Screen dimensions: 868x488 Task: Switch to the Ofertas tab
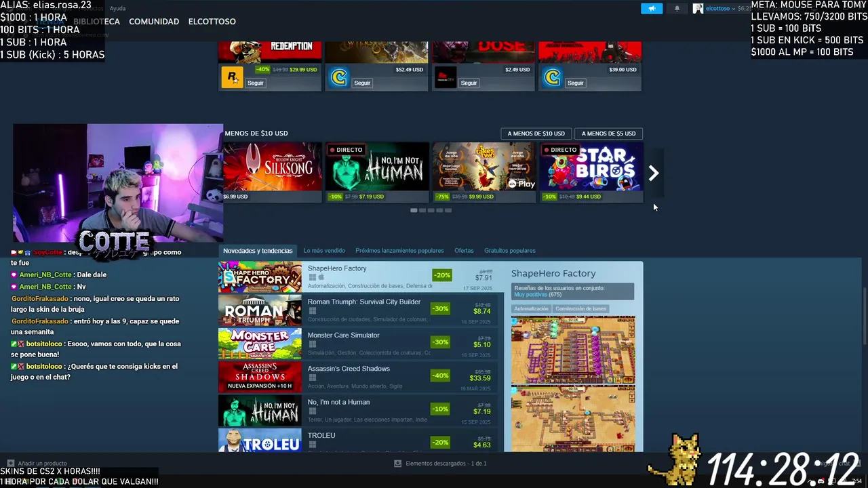tap(464, 251)
